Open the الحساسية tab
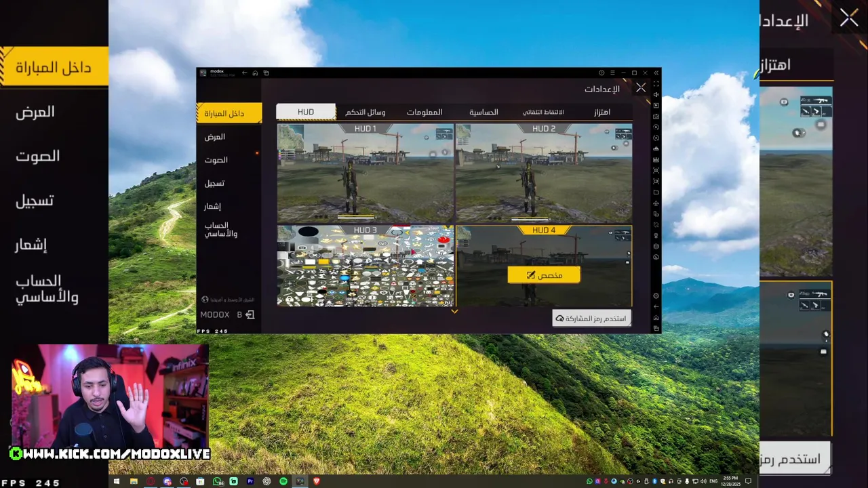Screen dimensions: 868x488 click(x=484, y=113)
